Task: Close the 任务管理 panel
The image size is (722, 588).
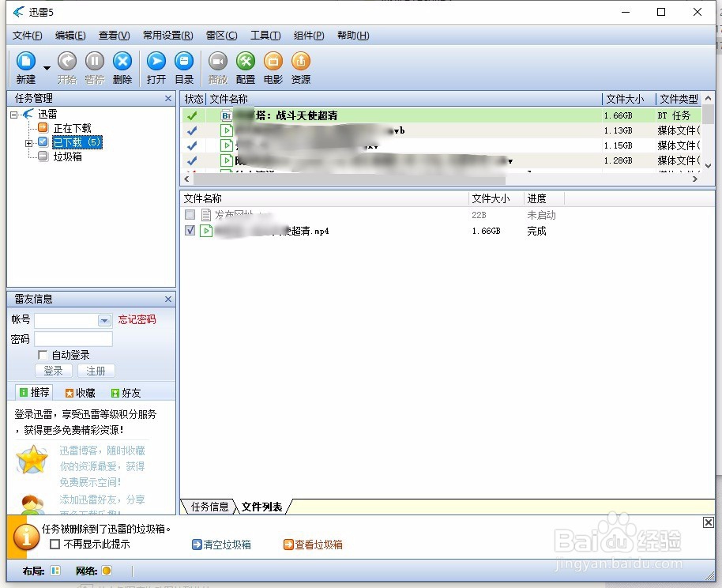Action: coord(168,99)
